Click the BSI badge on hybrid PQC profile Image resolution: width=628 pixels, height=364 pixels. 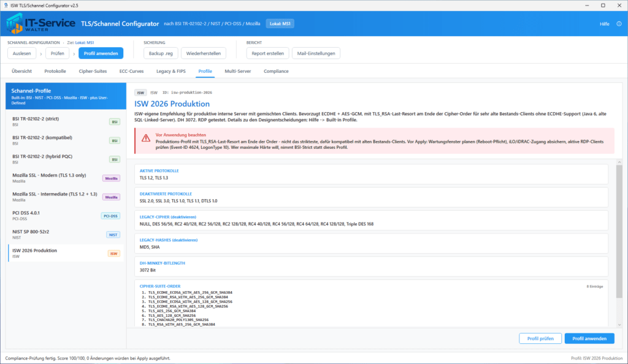[x=115, y=159]
